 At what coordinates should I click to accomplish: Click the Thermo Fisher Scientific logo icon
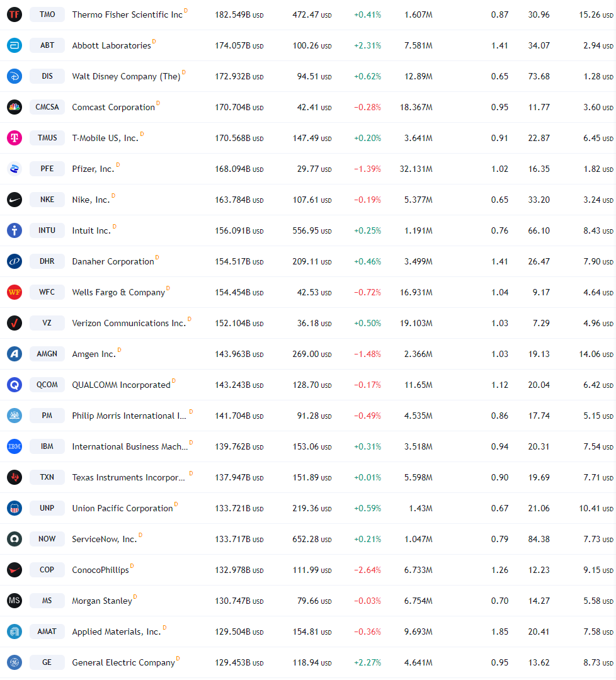tap(14, 14)
